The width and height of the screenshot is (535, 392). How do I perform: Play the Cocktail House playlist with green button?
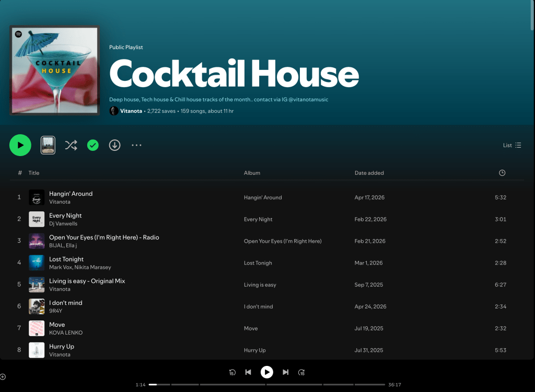point(20,145)
